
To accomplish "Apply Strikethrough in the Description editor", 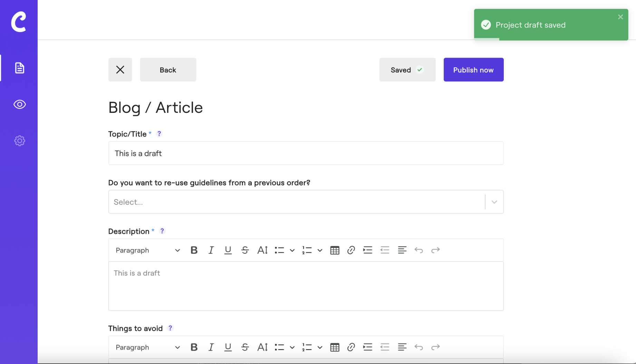I will click(x=245, y=250).
